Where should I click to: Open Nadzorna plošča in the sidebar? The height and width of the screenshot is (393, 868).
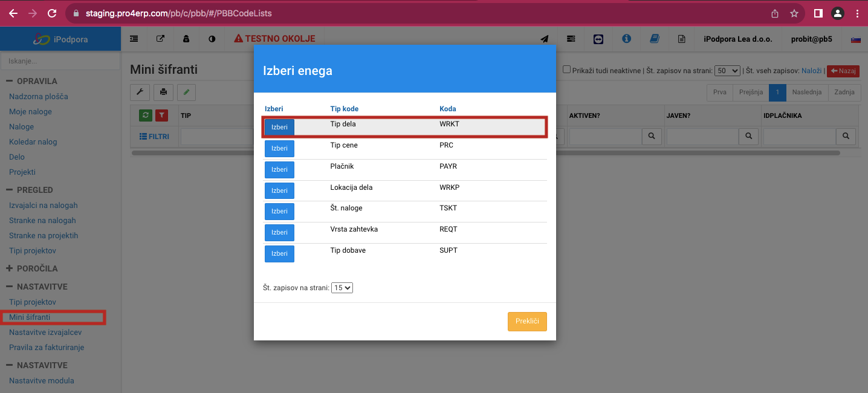click(39, 96)
